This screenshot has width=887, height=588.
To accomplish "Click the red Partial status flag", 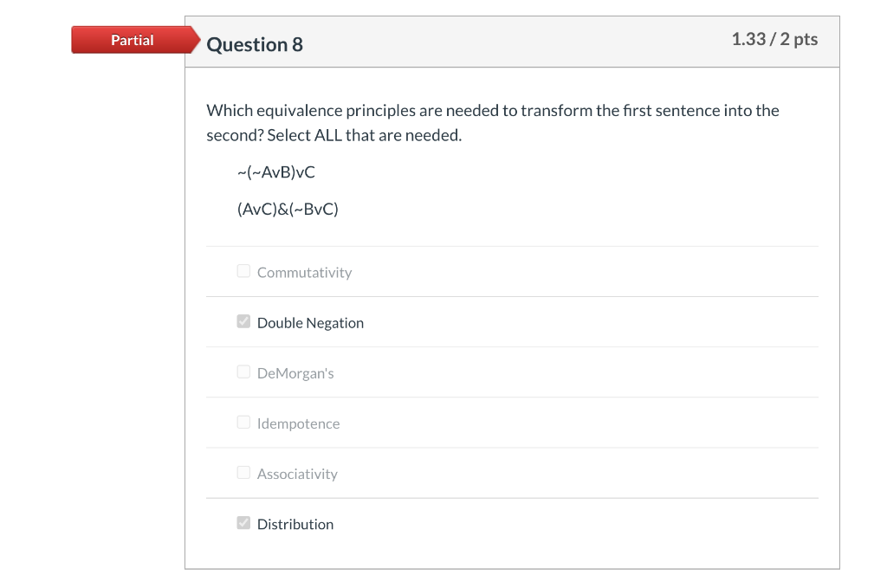I will 136,40.
